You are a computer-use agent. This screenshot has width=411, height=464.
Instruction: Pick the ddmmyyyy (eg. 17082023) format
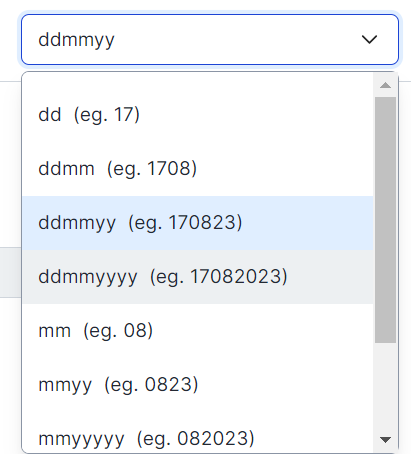[x=198, y=277]
